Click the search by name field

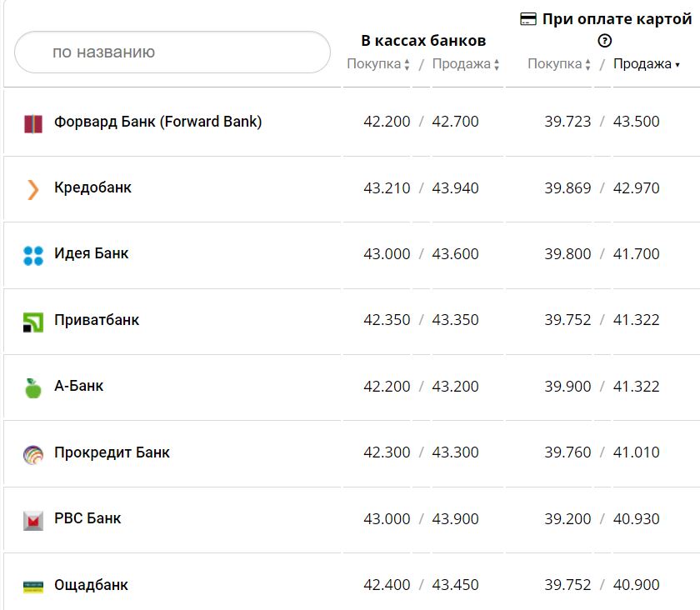(172, 52)
